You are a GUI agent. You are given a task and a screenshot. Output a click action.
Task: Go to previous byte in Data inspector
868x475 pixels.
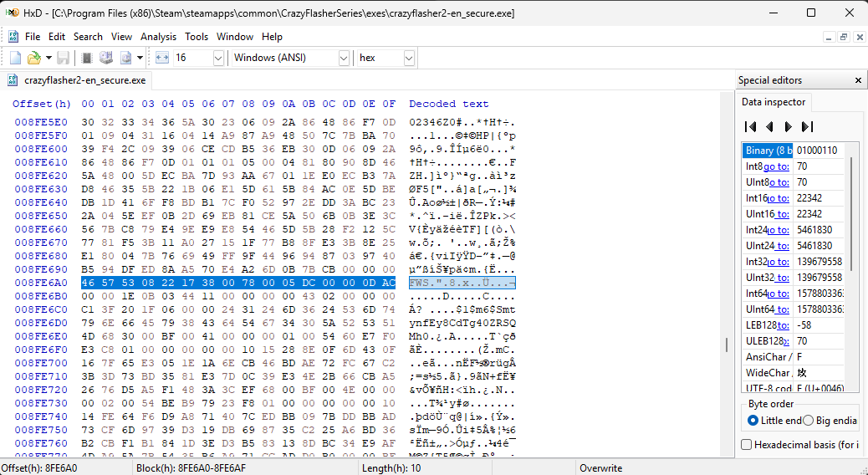coord(769,126)
